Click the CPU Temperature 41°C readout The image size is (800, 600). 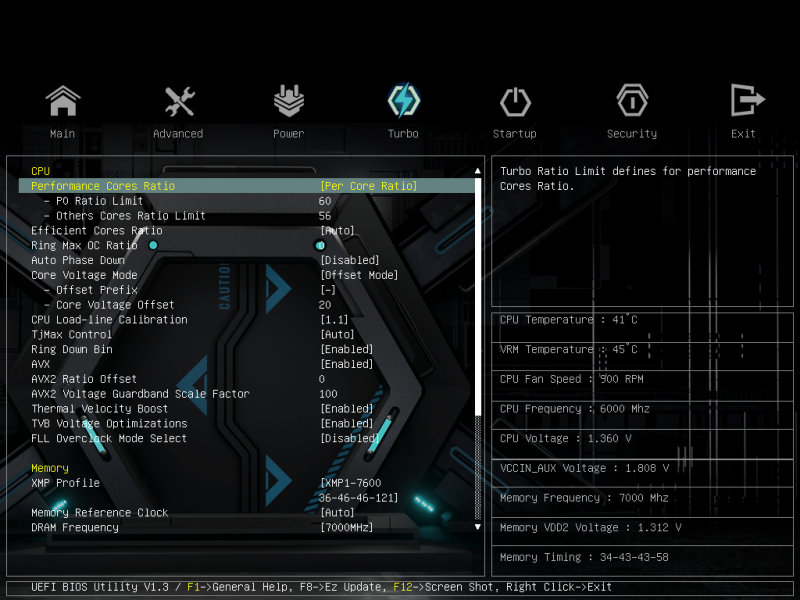pos(568,320)
